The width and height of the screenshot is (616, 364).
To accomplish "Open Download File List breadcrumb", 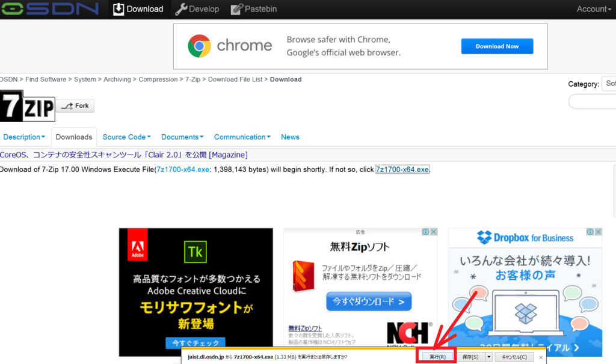I will pos(235,79).
